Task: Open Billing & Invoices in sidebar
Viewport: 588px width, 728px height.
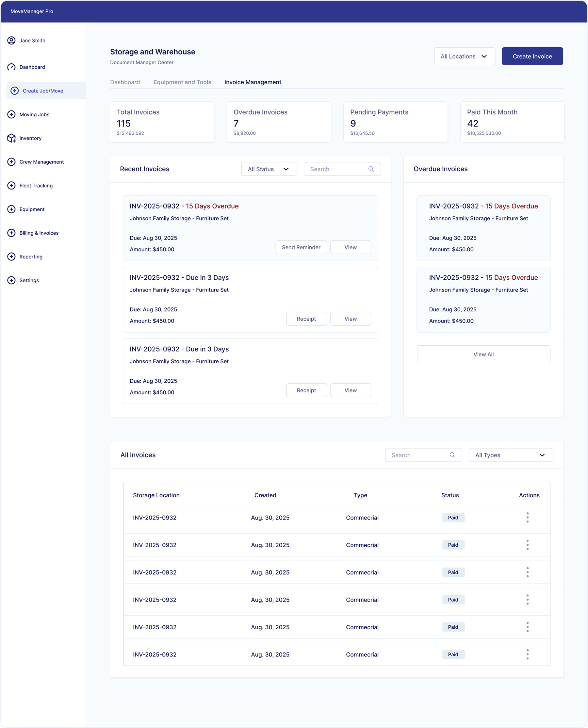Action: (x=39, y=233)
